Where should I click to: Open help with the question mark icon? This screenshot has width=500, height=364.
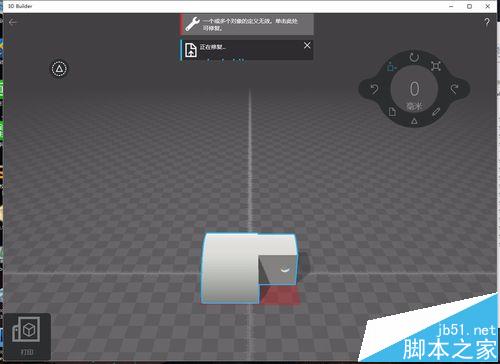[487, 22]
